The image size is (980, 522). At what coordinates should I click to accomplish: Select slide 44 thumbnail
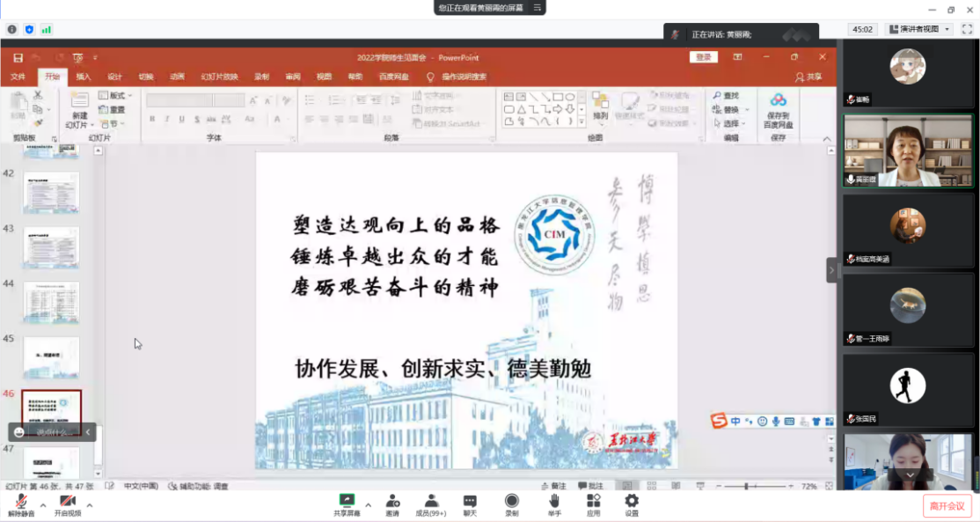pyautogui.click(x=51, y=302)
